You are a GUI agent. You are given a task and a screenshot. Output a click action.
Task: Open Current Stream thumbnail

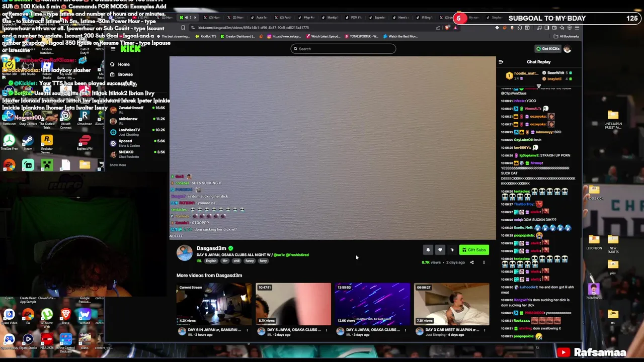coord(214,304)
